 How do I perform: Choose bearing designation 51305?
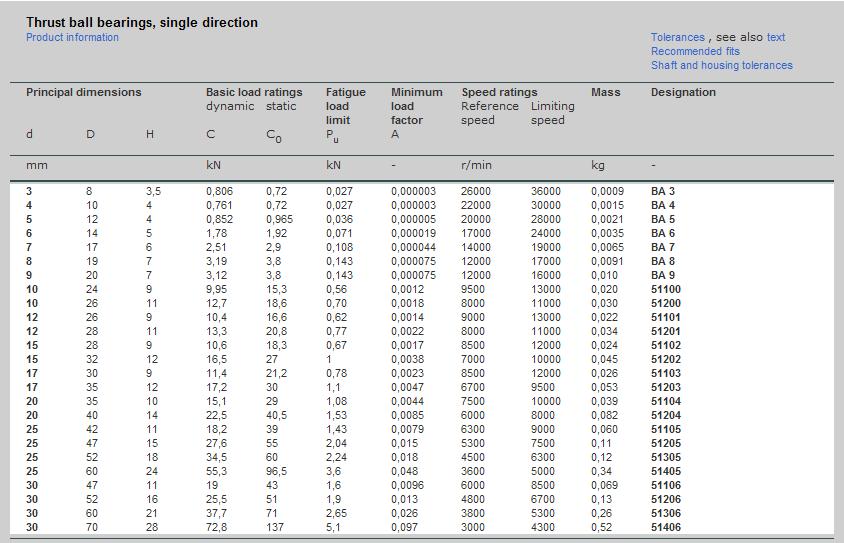pyautogui.click(x=665, y=458)
